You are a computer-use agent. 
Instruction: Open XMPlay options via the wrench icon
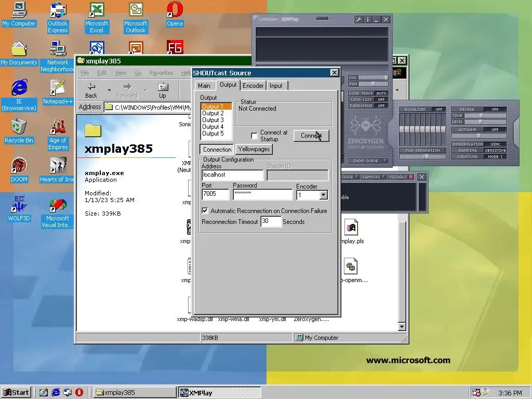(x=358, y=20)
